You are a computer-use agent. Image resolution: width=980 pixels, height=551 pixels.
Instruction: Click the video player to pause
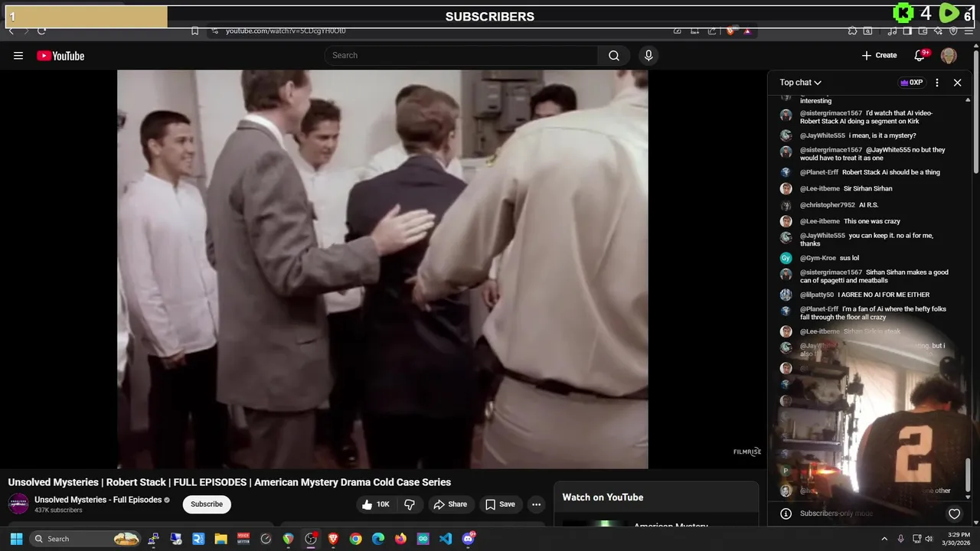(382, 269)
